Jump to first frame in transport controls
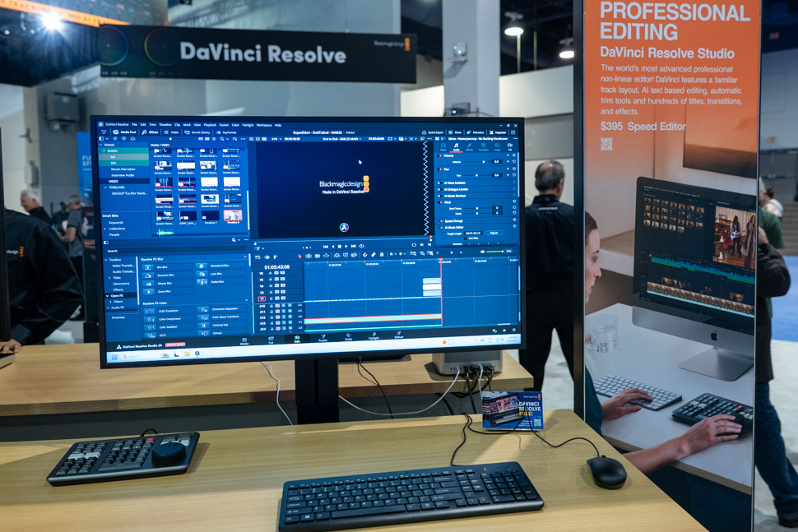 [326, 246]
